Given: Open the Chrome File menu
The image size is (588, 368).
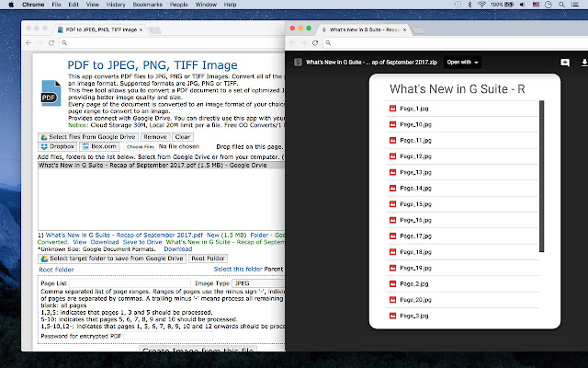Looking at the screenshot, I should click(x=56, y=5).
